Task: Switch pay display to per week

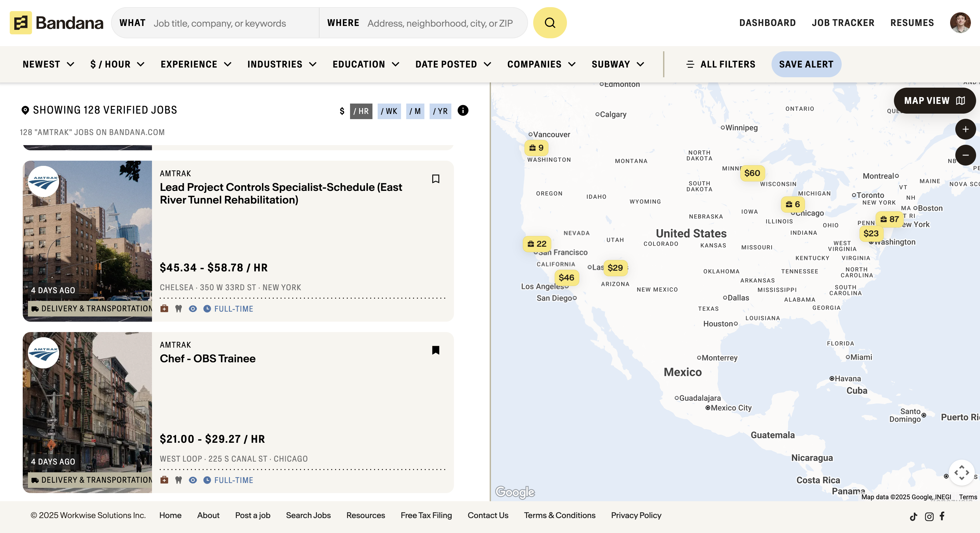Action: click(x=389, y=111)
